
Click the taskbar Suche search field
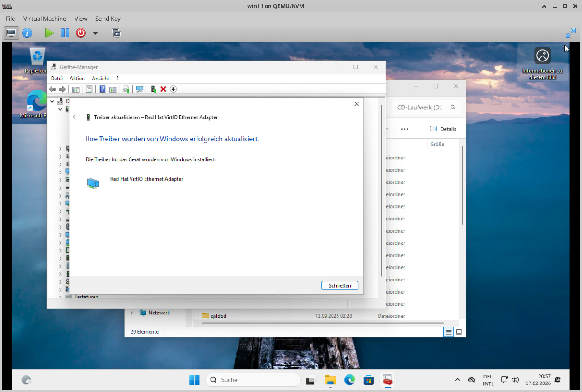(253, 380)
